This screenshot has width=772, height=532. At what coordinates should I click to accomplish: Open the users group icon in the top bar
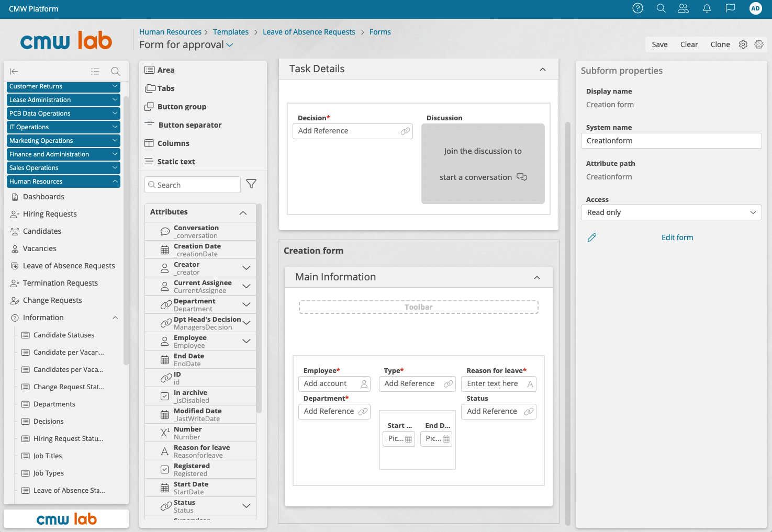[683, 8]
